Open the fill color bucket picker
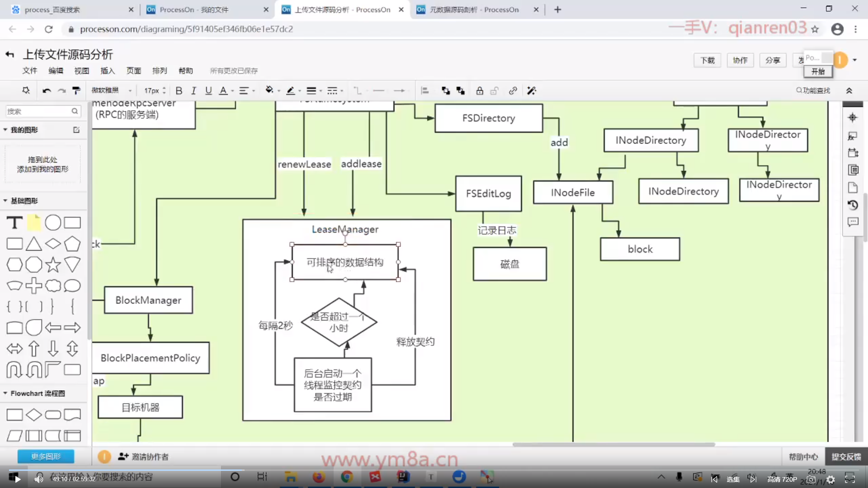 272,90
